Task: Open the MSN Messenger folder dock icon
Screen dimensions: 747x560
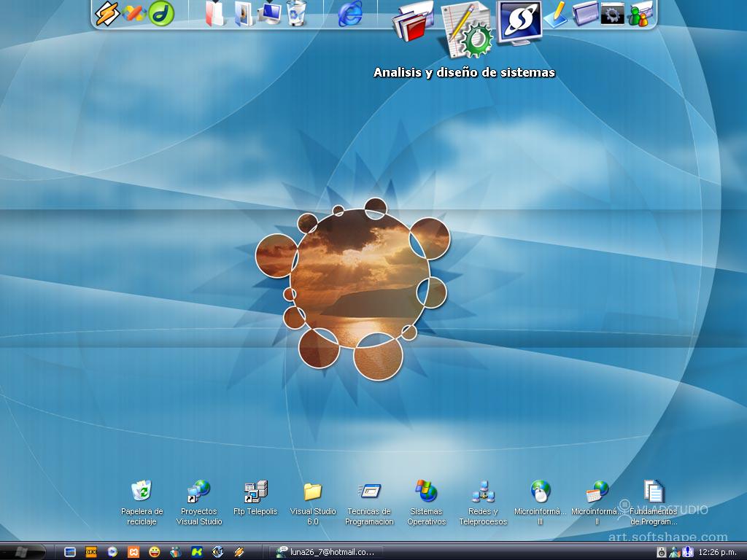Action: click(640, 14)
